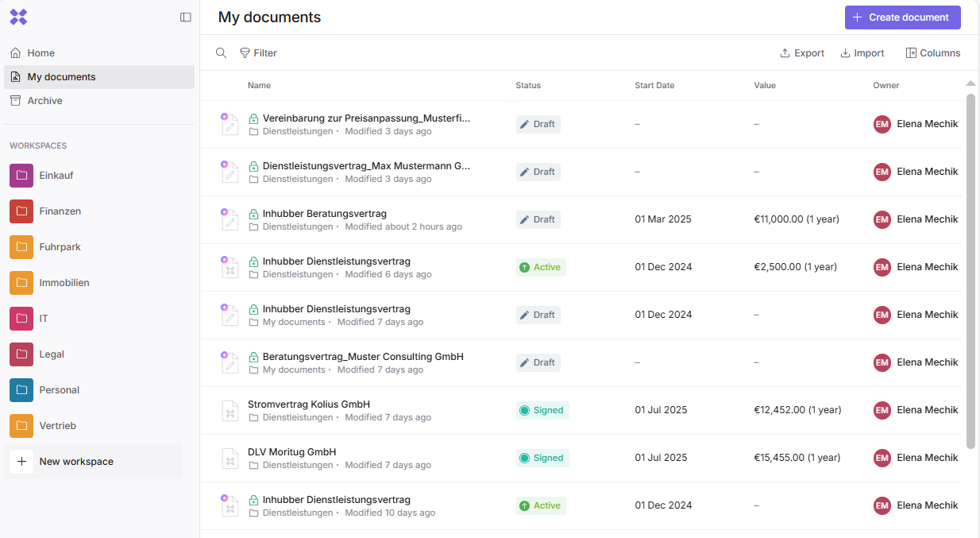Image resolution: width=980 pixels, height=538 pixels.
Task: Click the search magnifier icon
Action: click(222, 53)
